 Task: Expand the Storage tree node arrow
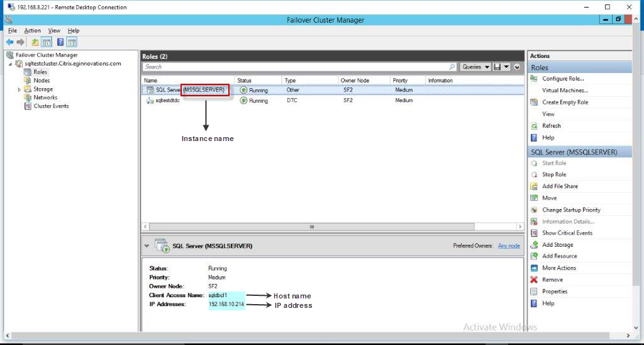point(19,89)
